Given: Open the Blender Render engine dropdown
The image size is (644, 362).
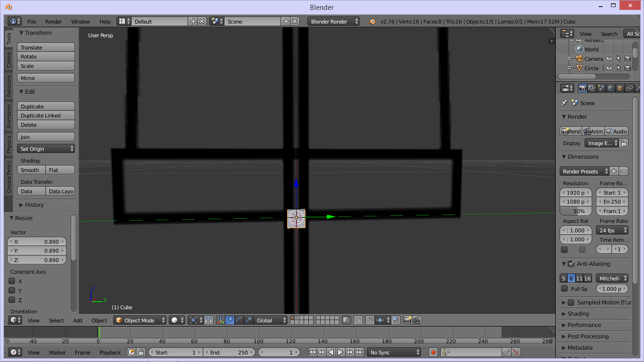Looking at the screenshot, I should pyautogui.click(x=333, y=21).
